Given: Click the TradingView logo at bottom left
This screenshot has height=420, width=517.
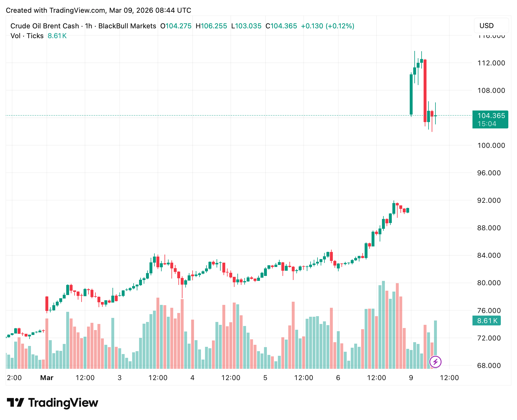Looking at the screenshot, I should pyautogui.click(x=52, y=403).
